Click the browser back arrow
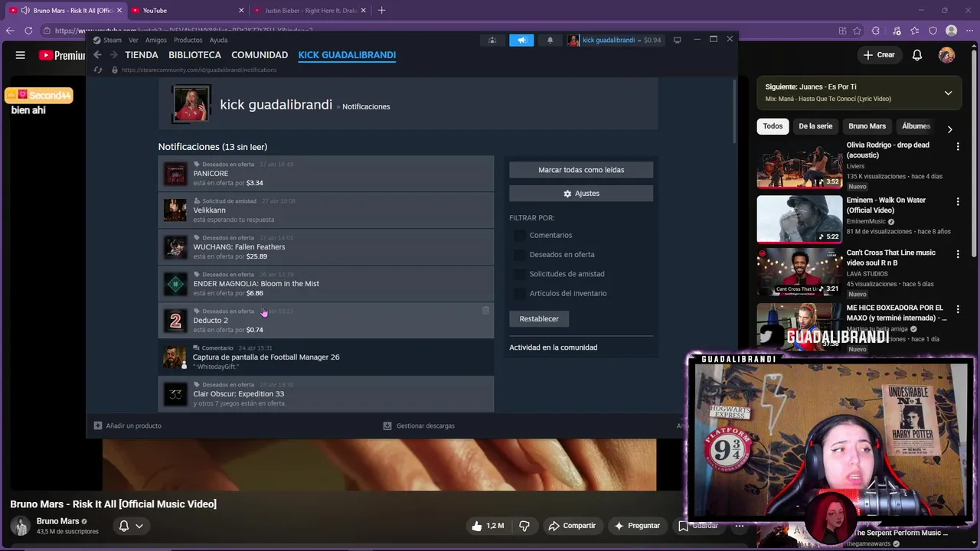Image resolution: width=980 pixels, height=551 pixels. pos(10,31)
